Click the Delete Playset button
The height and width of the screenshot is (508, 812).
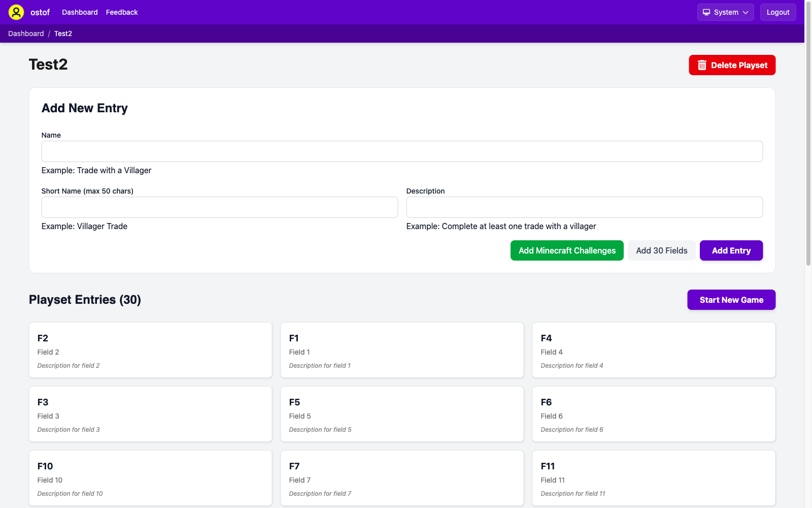point(732,65)
